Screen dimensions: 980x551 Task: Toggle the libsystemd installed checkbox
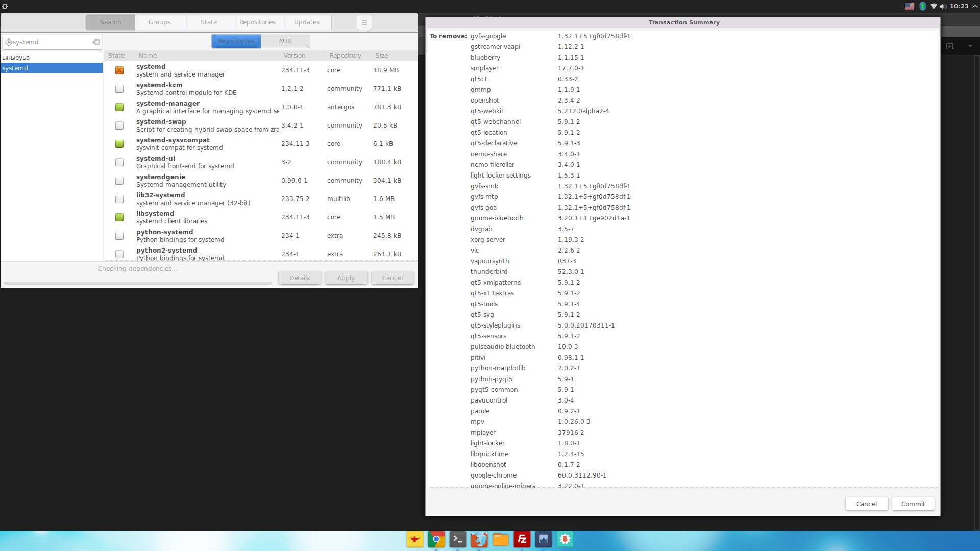[x=119, y=217]
